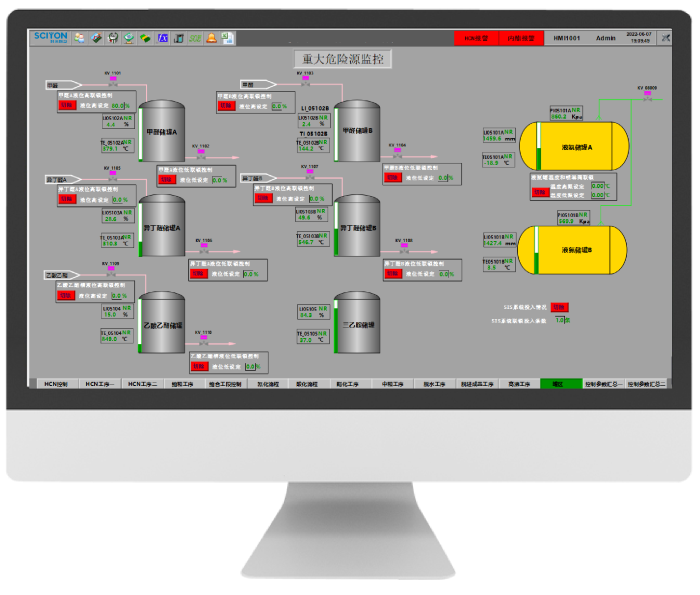
Task: Open the HCN控制 tab at bottom
Action: [54, 384]
